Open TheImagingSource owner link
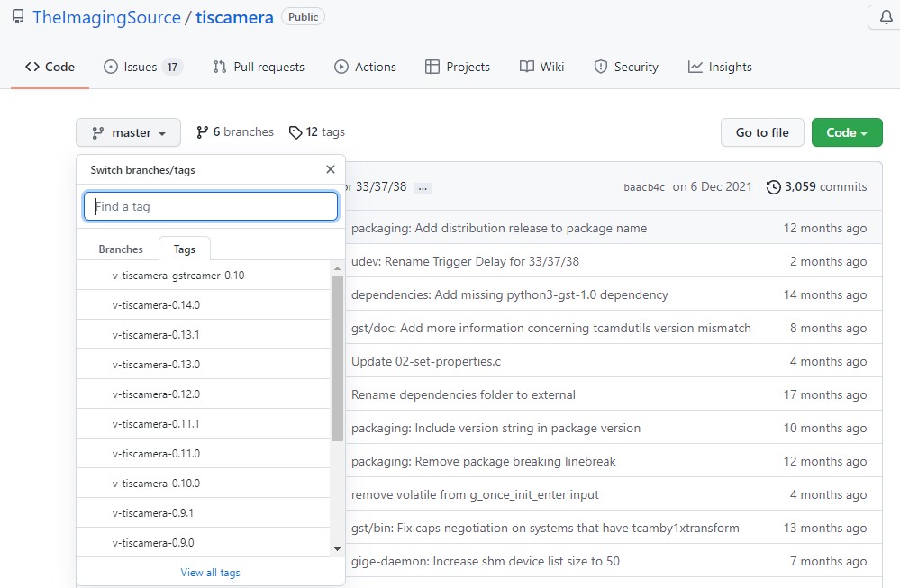The image size is (900, 588). click(x=107, y=17)
